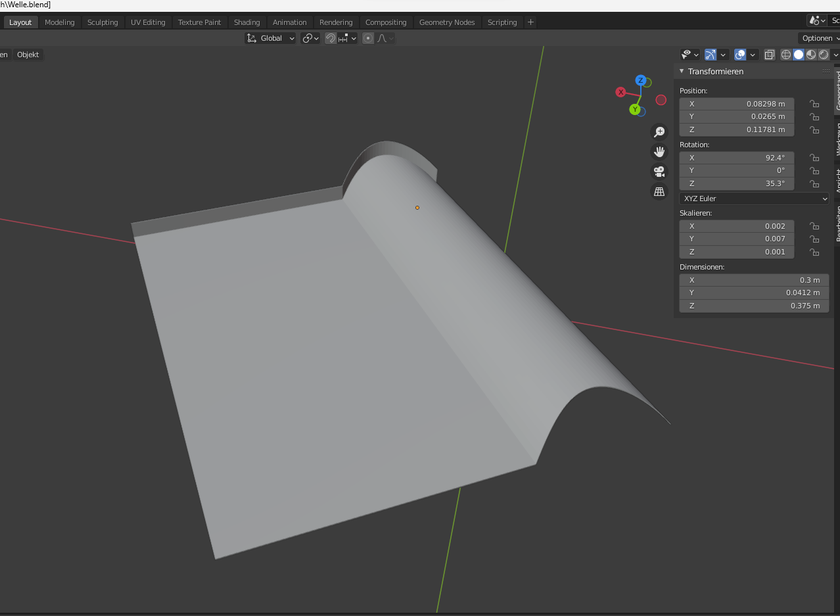Image resolution: width=840 pixels, height=616 pixels.
Task: Open the Geometry Nodes workspace tab
Action: [447, 22]
